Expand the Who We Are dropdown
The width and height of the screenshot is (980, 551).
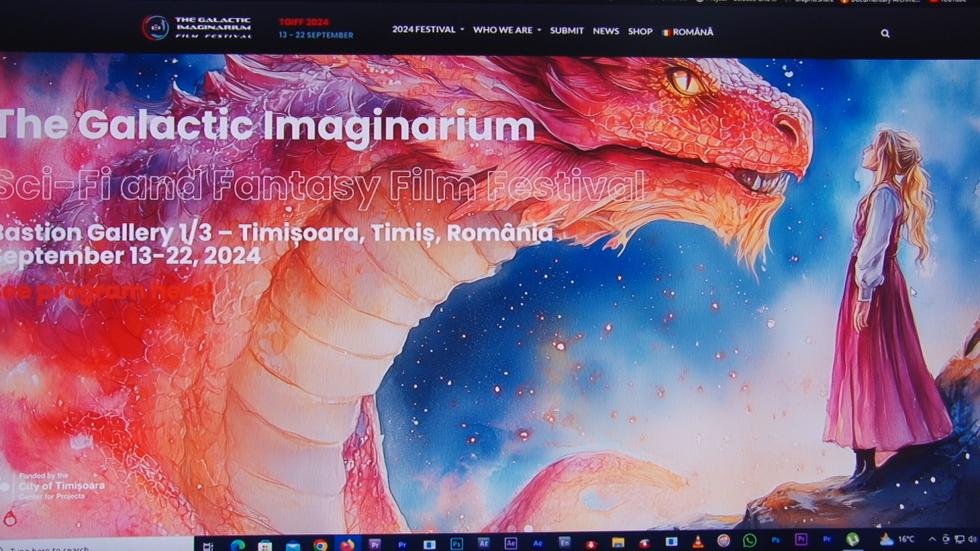coord(506,30)
